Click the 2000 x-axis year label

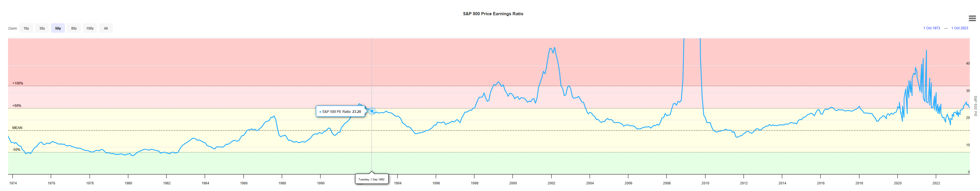point(512,183)
